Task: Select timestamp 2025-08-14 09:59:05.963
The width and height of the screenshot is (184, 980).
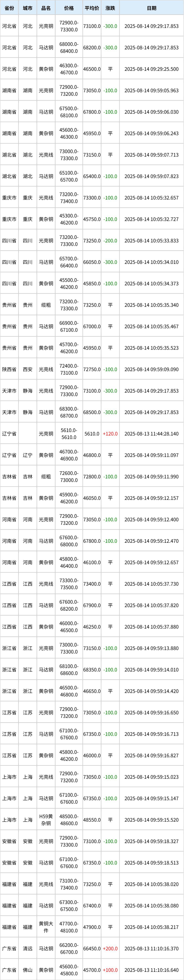Action: coord(151,90)
